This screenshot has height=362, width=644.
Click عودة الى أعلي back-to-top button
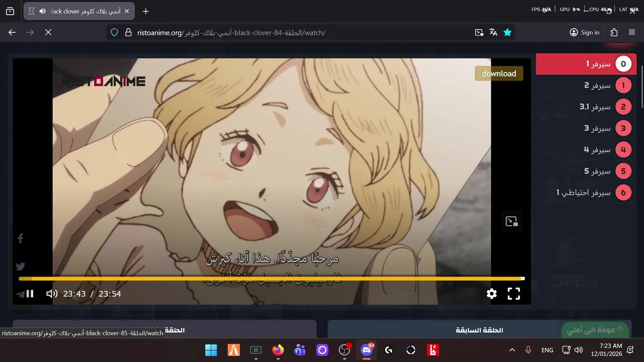tap(596, 330)
